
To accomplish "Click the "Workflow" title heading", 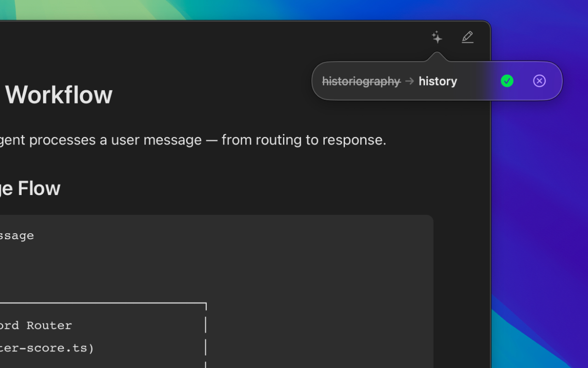I will pyautogui.click(x=59, y=95).
